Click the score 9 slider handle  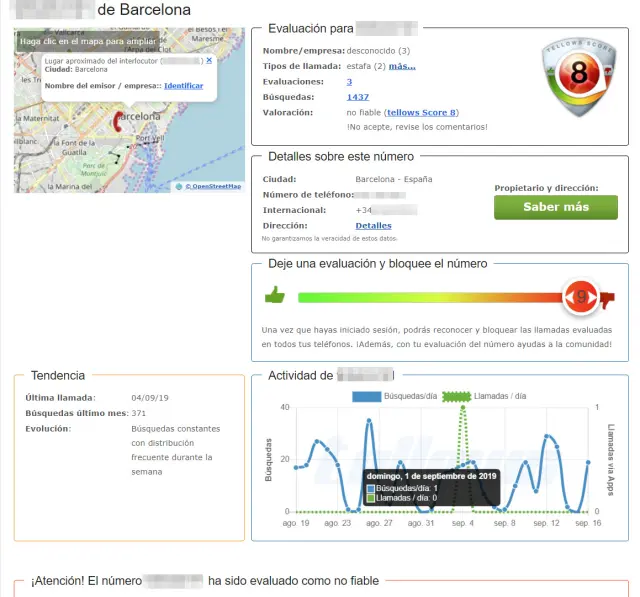(x=580, y=296)
